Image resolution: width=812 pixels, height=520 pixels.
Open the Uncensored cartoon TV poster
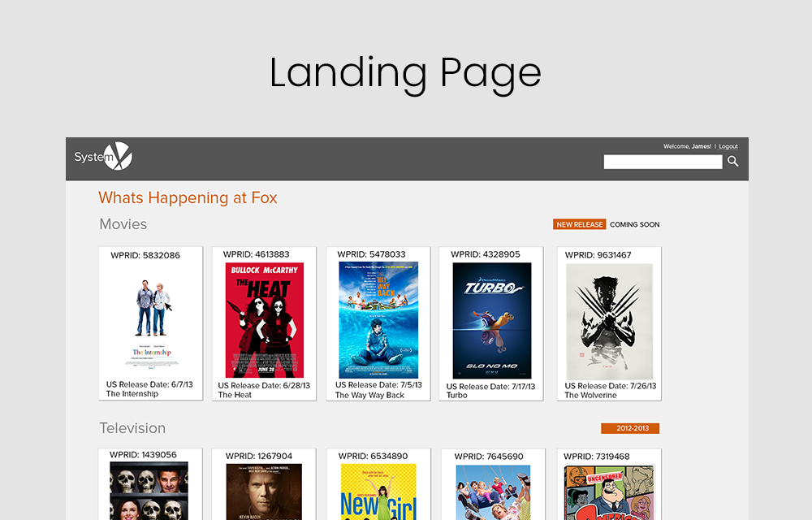[x=610, y=492]
